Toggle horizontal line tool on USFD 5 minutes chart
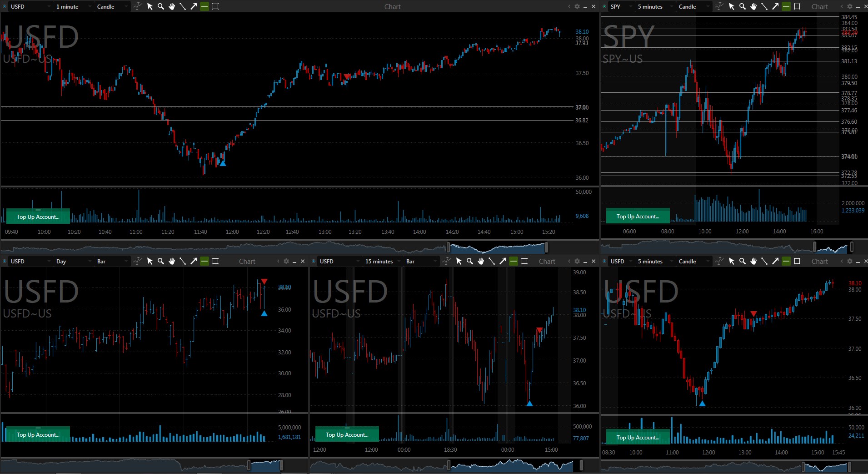This screenshot has width=868, height=474. [786, 261]
